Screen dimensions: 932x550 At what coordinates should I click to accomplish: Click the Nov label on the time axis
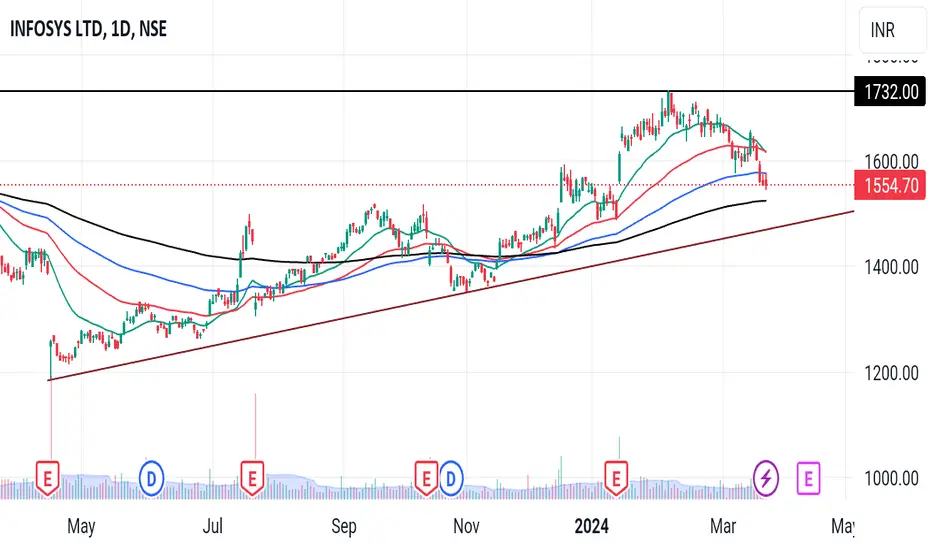[x=466, y=526]
